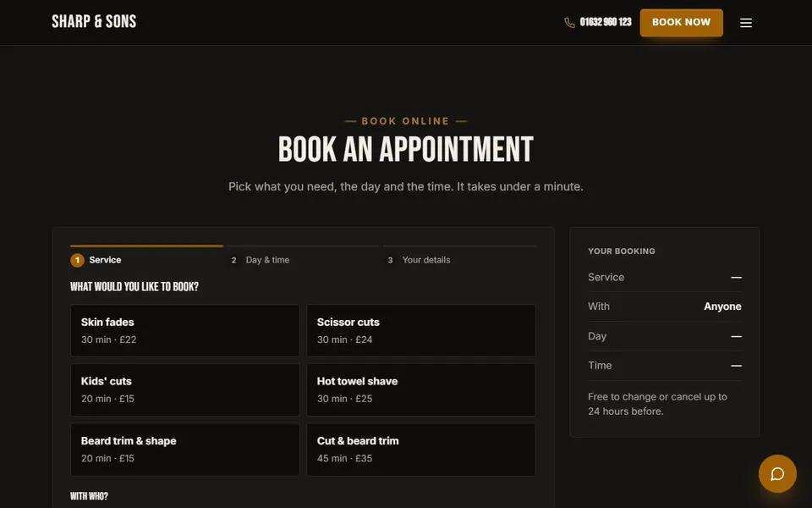
Task: Open the chat bubble widget
Action: pos(777,473)
